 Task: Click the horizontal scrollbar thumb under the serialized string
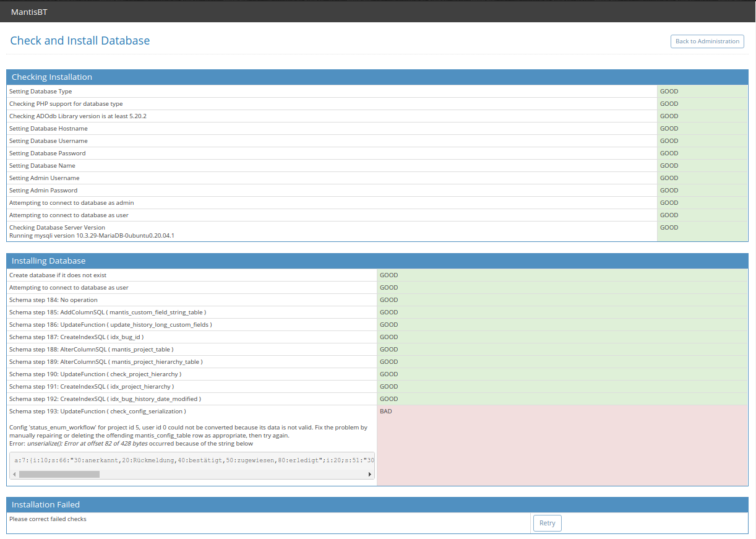(x=59, y=474)
